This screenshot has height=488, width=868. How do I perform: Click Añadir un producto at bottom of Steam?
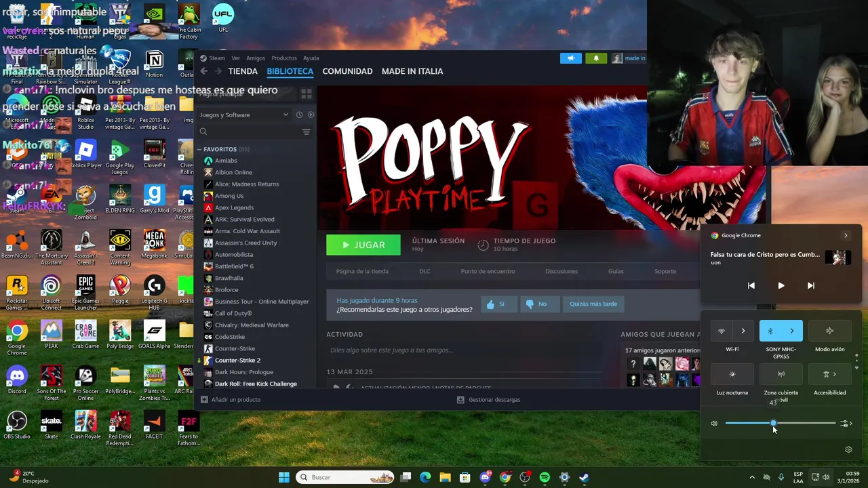click(x=231, y=400)
